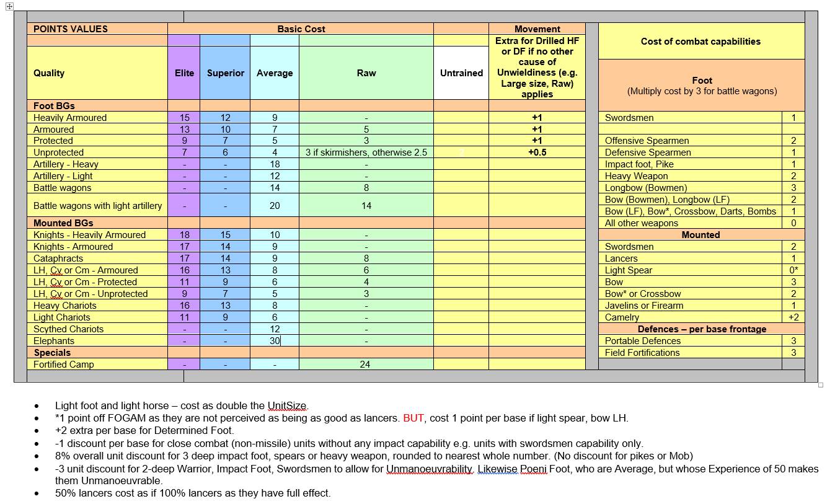
Task: Select the Heavy Chariots row label
Action: (65, 306)
